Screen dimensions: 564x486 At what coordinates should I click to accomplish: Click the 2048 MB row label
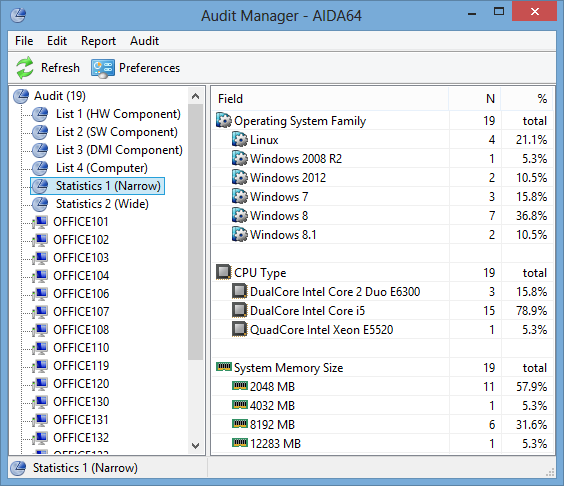[x=272, y=387]
